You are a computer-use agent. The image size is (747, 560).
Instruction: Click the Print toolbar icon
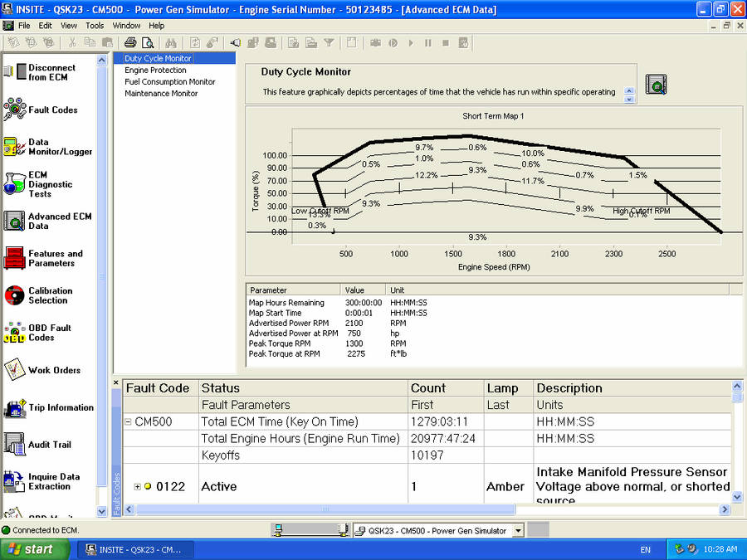[x=130, y=42]
